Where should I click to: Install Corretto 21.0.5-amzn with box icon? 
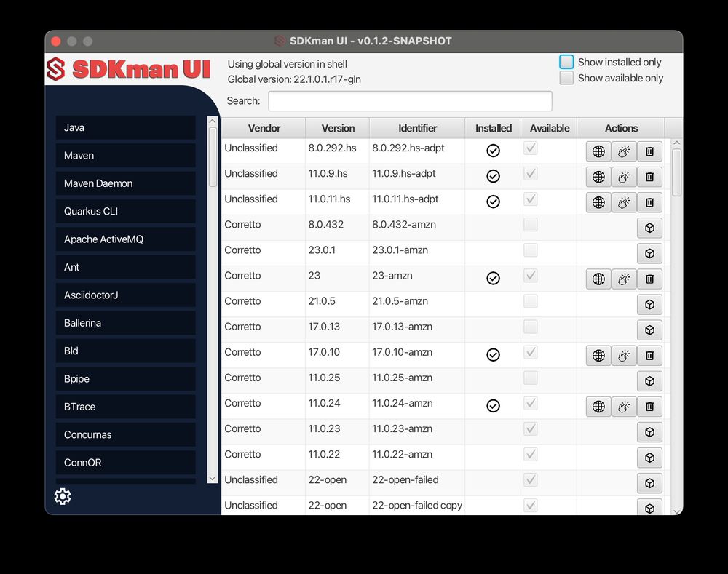click(x=649, y=304)
